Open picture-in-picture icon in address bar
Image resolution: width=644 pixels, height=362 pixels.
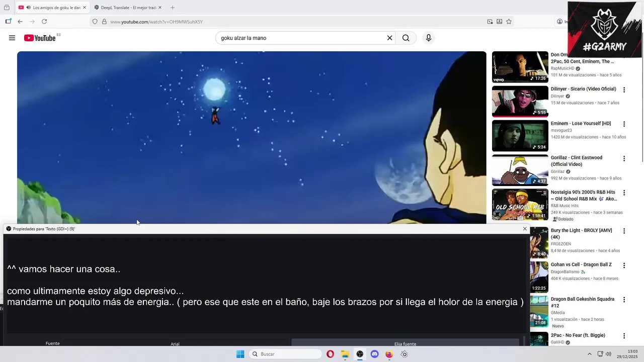coord(490,22)
